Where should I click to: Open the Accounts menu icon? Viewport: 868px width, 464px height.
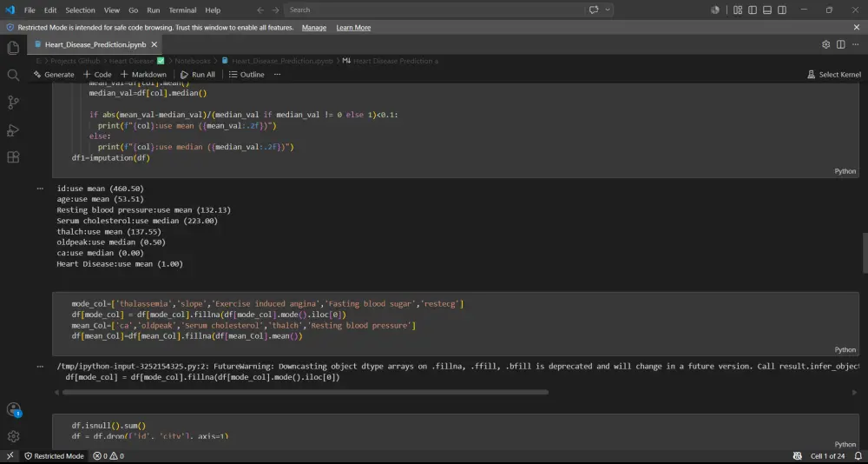[x=13, y=409]
